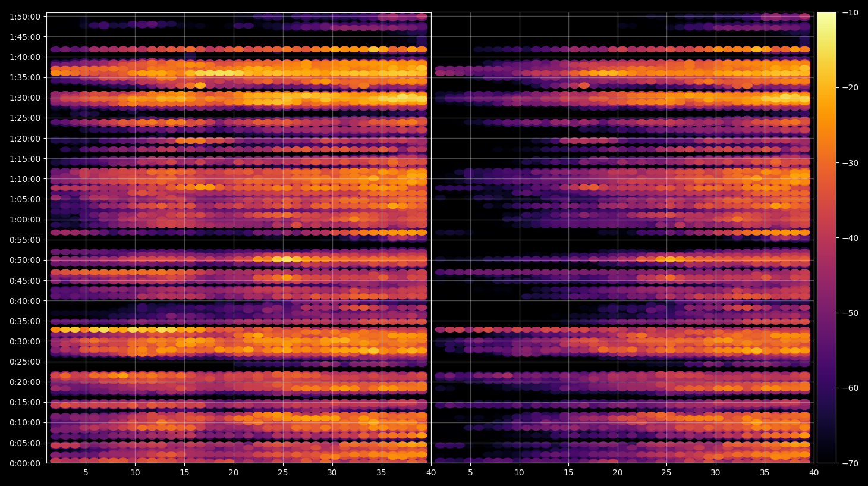Select x-axis label 10 under left panel
868x486 pixels.
tap(135, 473)
